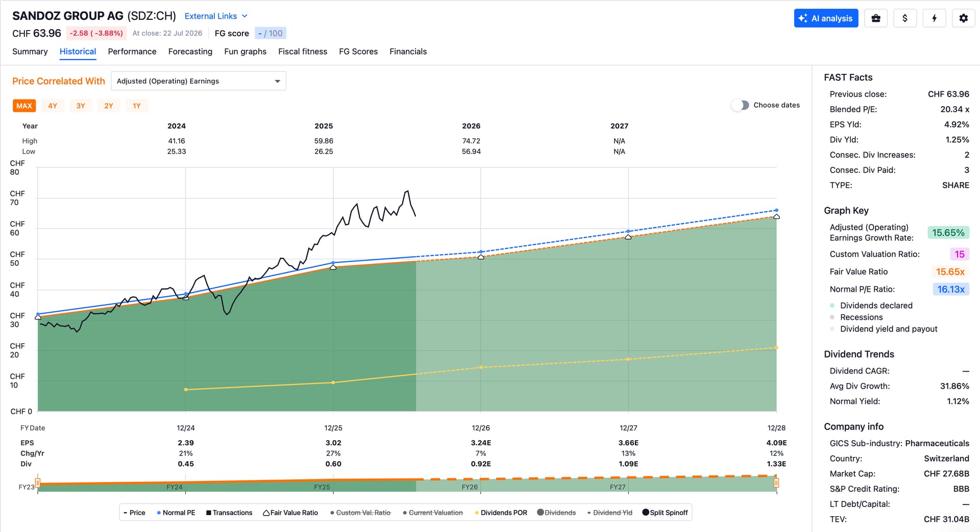Click the lightning bolt icon

click(x=934, y=18)
